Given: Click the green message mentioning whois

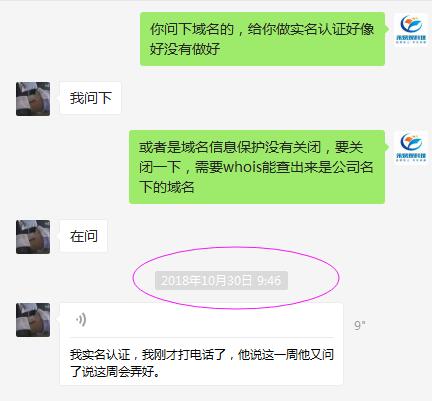Looking at the screenshot, I should click(x=257, y=167).
